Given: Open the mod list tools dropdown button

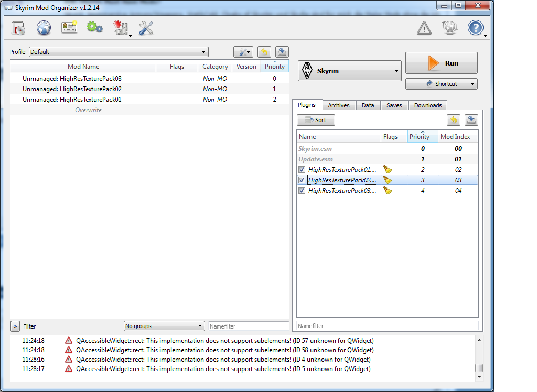Looking at the screenshot, I should [243, 52].
